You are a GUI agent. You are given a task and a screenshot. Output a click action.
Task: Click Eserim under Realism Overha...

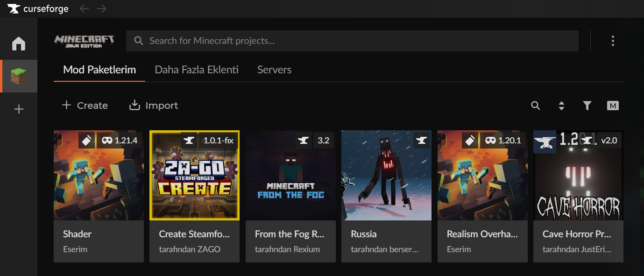[x=459, y=249]
